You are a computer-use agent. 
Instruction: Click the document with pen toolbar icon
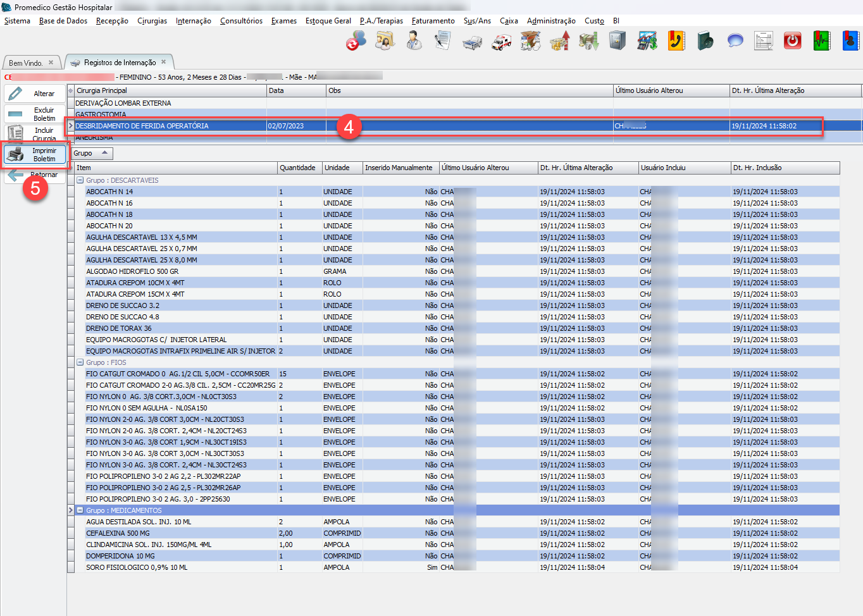point(443,42)
